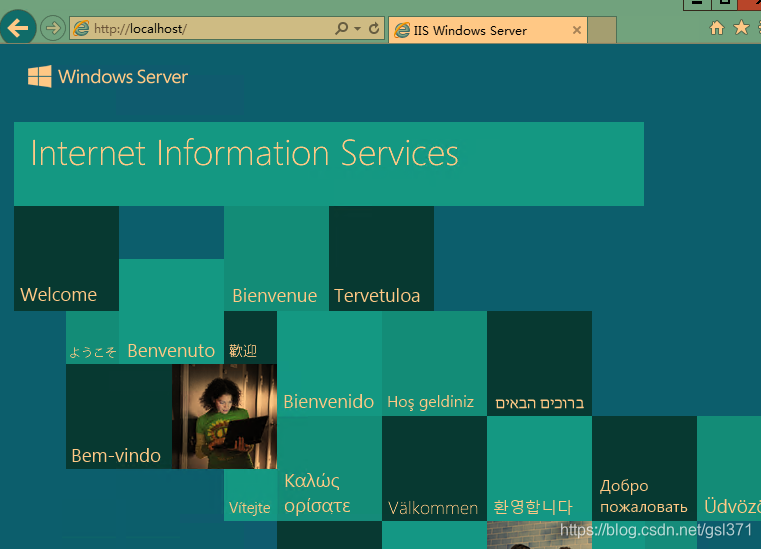Open the address bar dropdown arrow
Viewport: 761px width, 549px height.
357,29
